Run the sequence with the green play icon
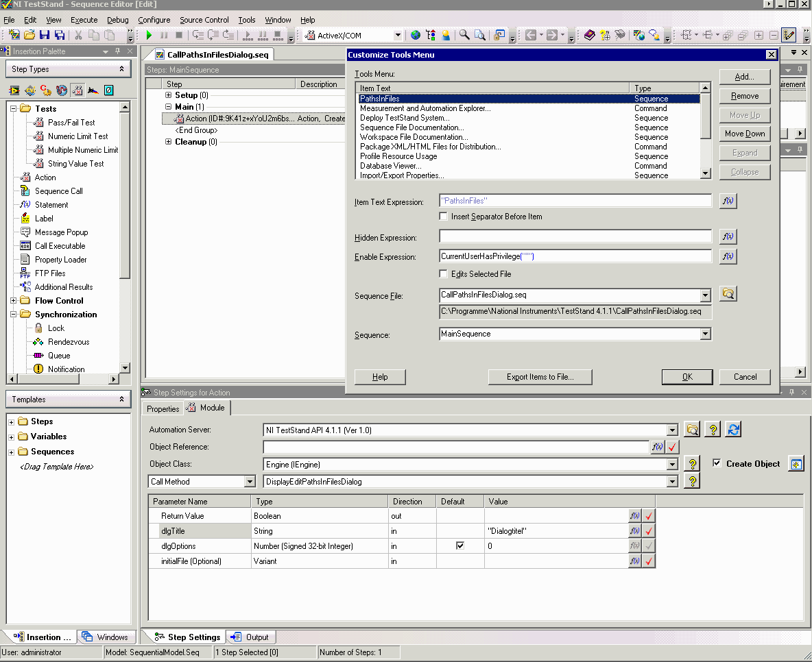This screenshot has height=662, width=812. pos(149,35)
